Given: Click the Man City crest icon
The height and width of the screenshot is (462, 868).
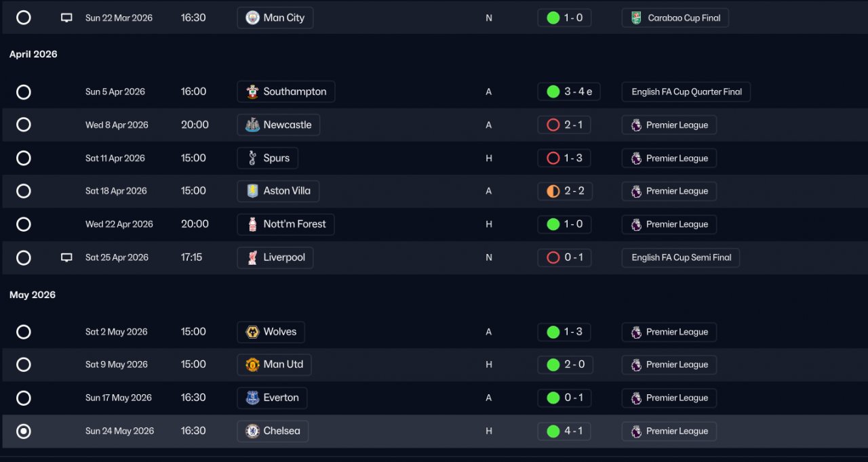Looking at the screenshot, I should [252, 18].
